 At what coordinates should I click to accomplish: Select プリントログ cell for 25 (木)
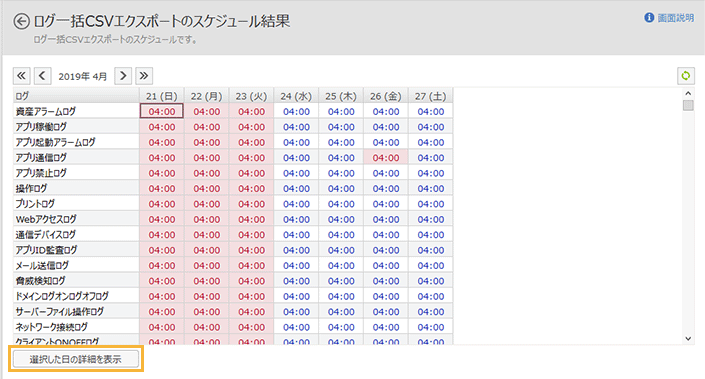point(341,204)
